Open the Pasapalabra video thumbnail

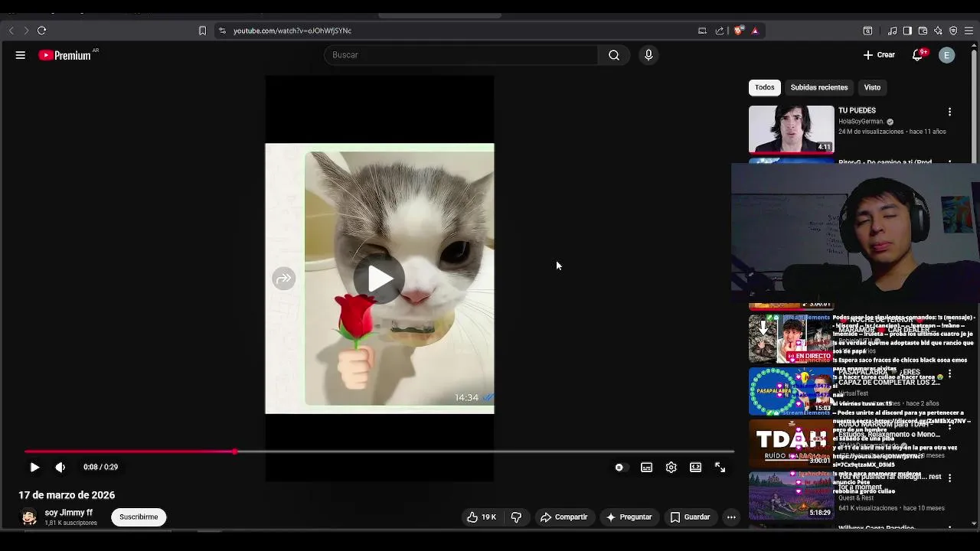pos(792,391)
